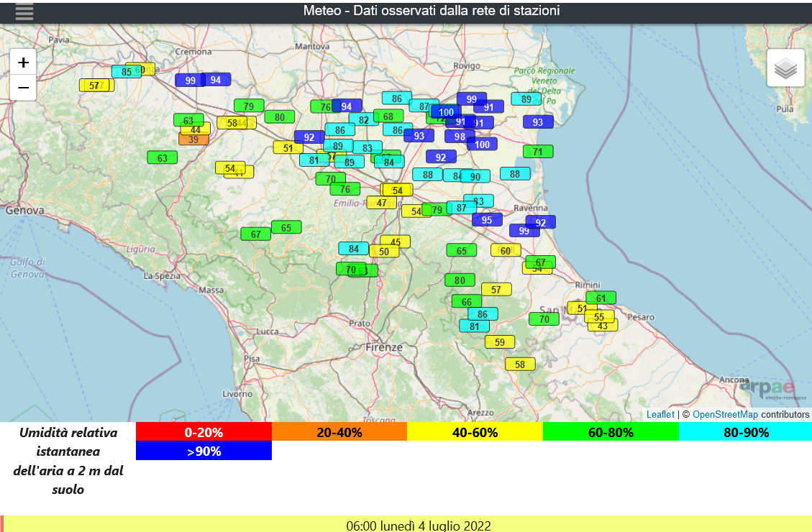Click the blue station marker 94 near Cremona
Viewport: 812px width, 532px height.
tap(216, 80)
